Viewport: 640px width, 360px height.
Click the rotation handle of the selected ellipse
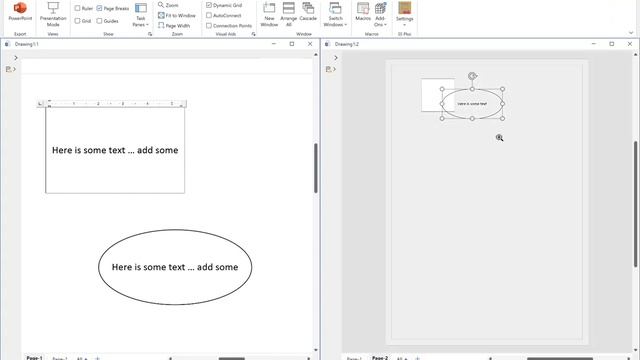[472, 76]
